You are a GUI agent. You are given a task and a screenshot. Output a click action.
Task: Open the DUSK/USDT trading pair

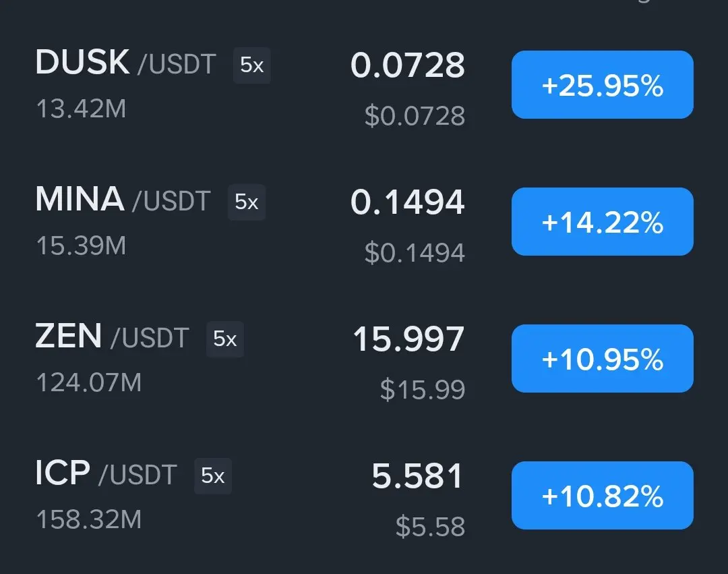[x=125, y=63]
